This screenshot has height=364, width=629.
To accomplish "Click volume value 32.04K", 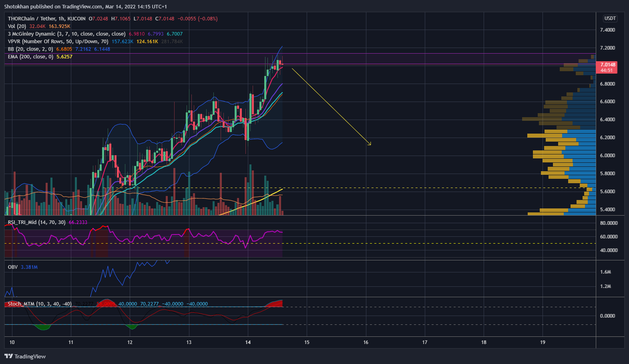I will [37, 26].
